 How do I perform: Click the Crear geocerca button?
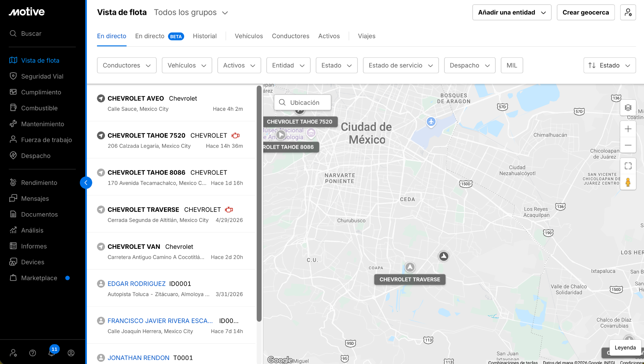586,12
